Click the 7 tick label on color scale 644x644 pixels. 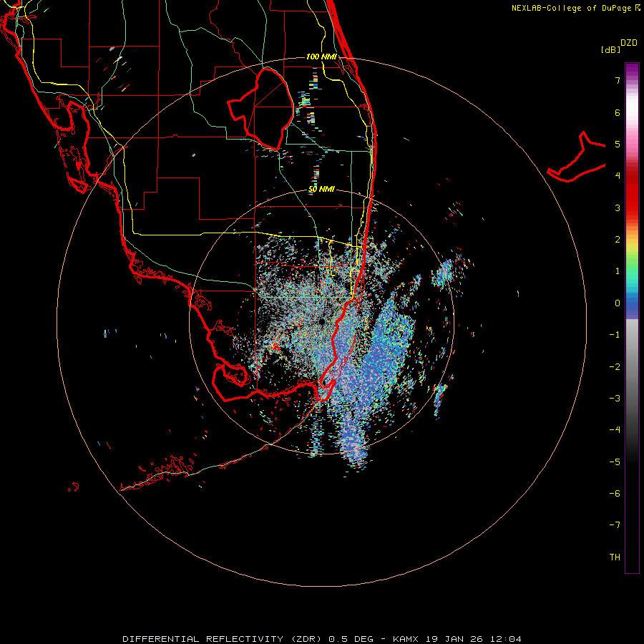pos(618,80)
